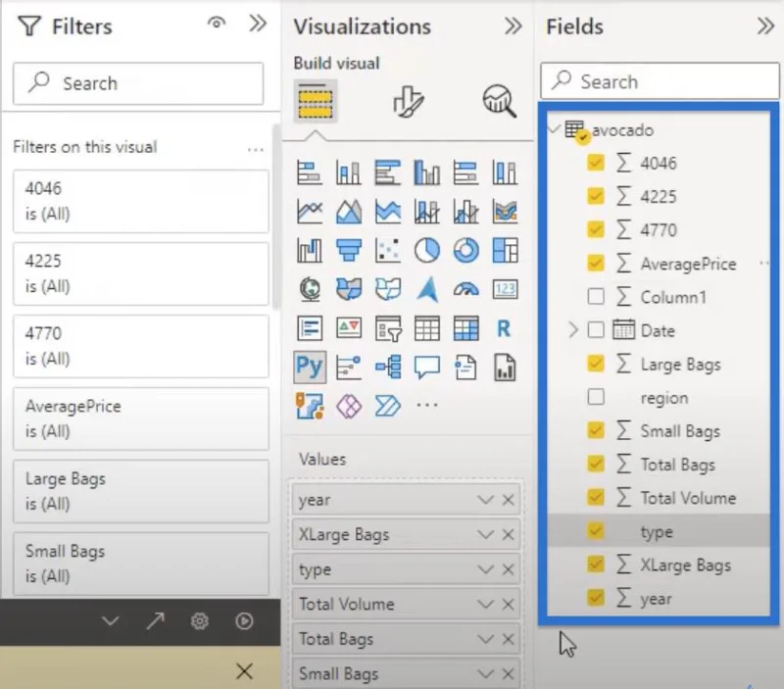Image resolution: width=784 pixels, height=689 pixels.
Task: Select the Power Automate visual
Action: pos(387,406)
